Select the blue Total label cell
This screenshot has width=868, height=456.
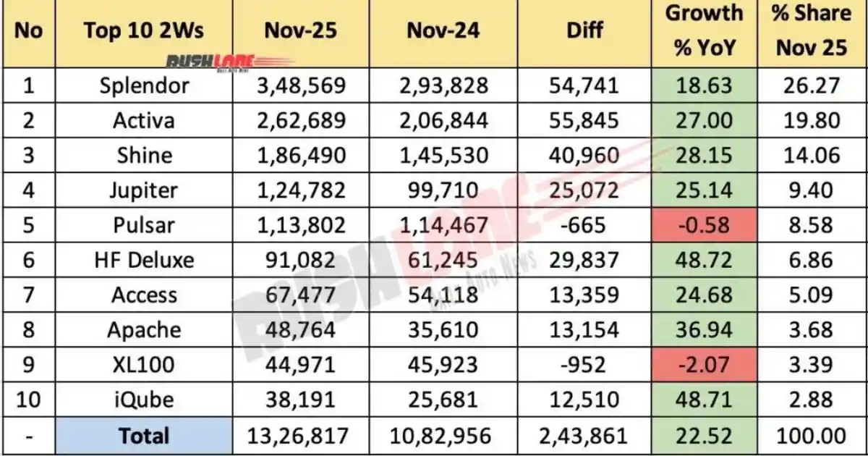pyautogui.click(x=143, y=436)
